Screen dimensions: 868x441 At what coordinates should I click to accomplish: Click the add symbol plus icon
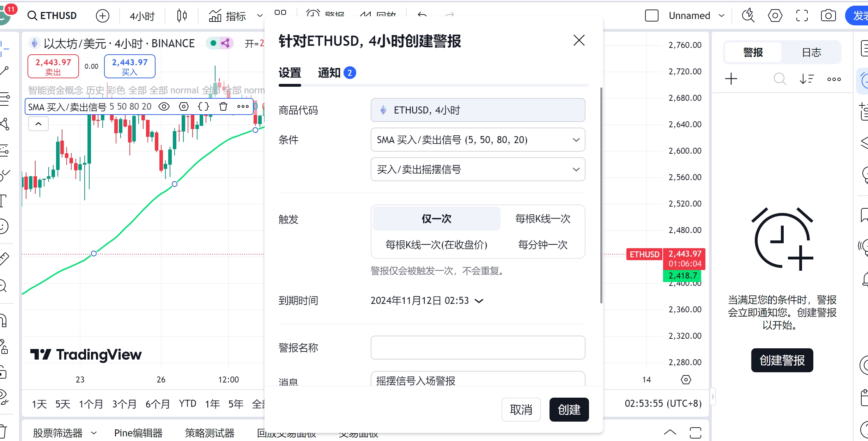102,16
